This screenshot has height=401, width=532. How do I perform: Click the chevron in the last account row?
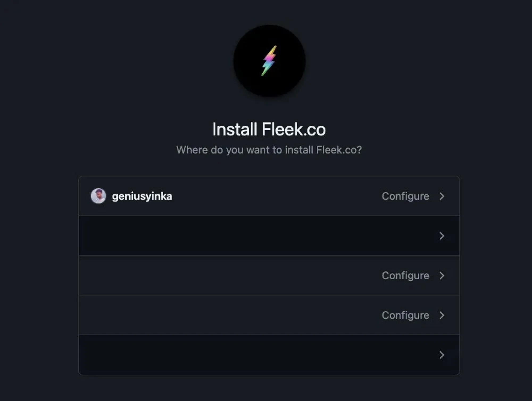(x=442, y=355)
